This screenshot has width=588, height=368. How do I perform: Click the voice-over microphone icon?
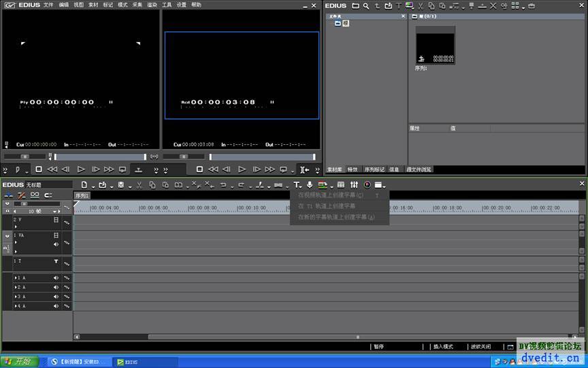[310, 185]
